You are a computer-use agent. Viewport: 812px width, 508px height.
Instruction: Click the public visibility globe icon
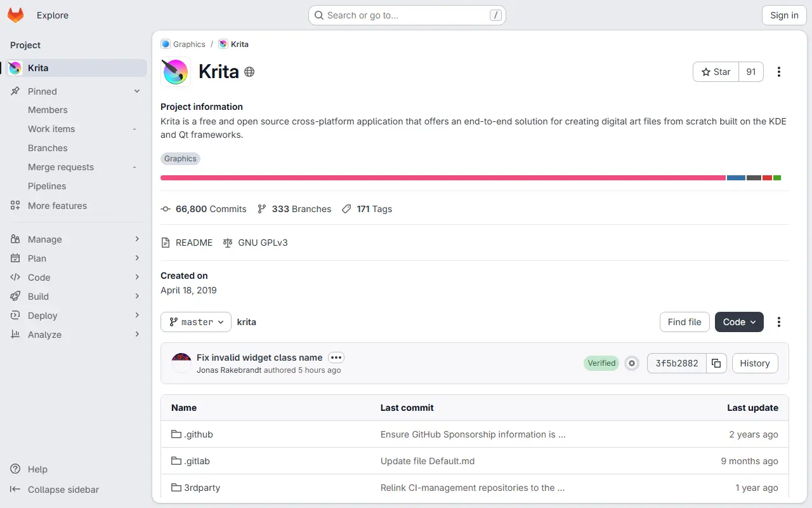[x=249, y=72]
